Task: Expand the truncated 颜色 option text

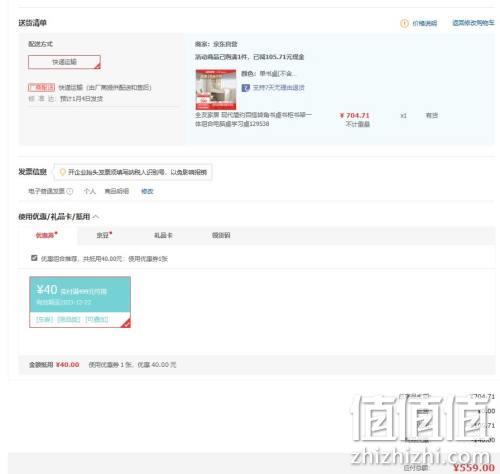Action: click(268, 73)
